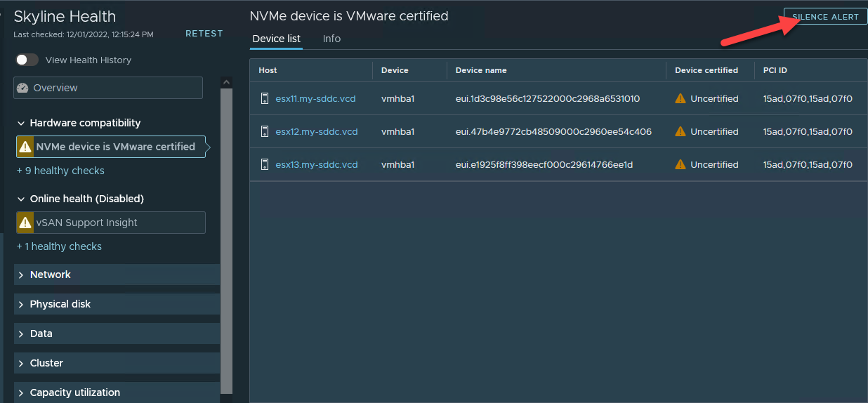
Task: Expand the Data category
Action: point(117,333)
